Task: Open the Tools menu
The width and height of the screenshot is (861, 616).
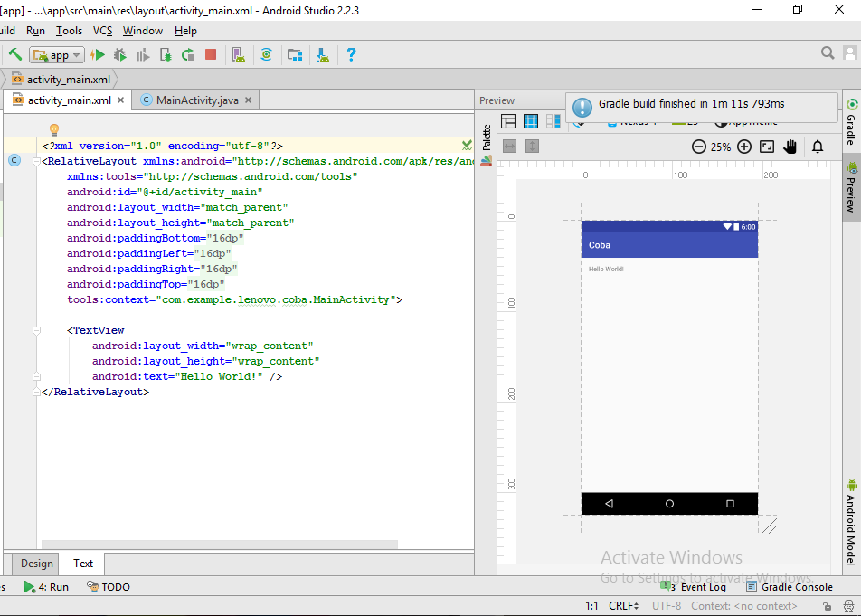Action: point(69,31)
